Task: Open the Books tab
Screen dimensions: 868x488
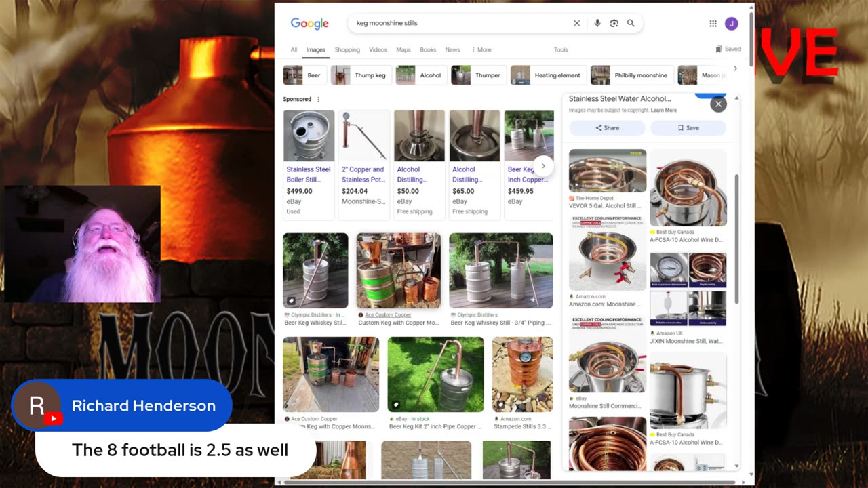Action: [x=428, y=49]
